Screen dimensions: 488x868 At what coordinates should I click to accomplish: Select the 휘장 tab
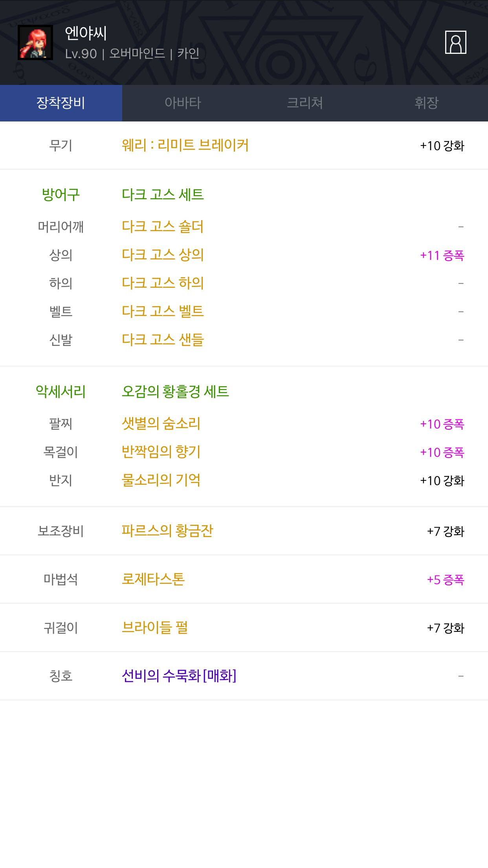click(426, 103)
